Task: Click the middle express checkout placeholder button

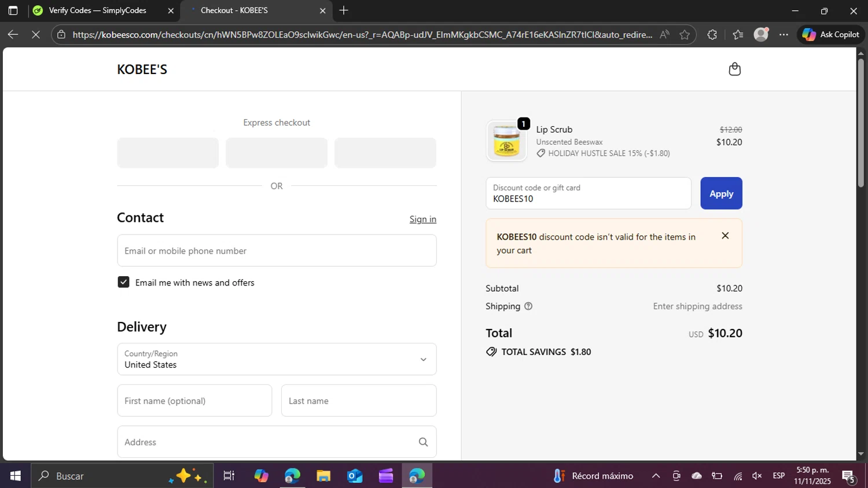Action: tap(277, 153)
